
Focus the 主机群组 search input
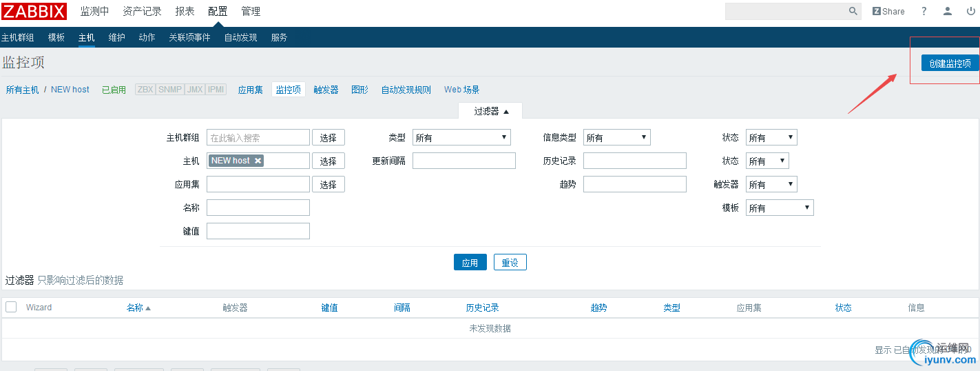point(258,137)
